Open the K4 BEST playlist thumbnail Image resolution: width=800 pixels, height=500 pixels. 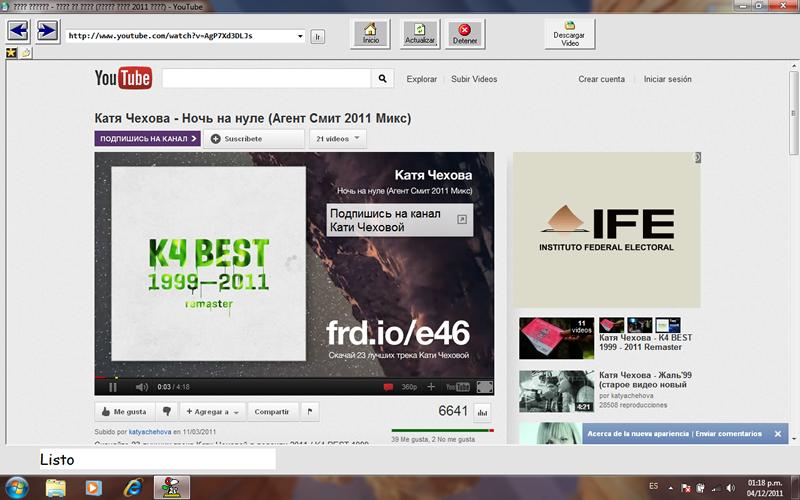click(x=557, y=338)
